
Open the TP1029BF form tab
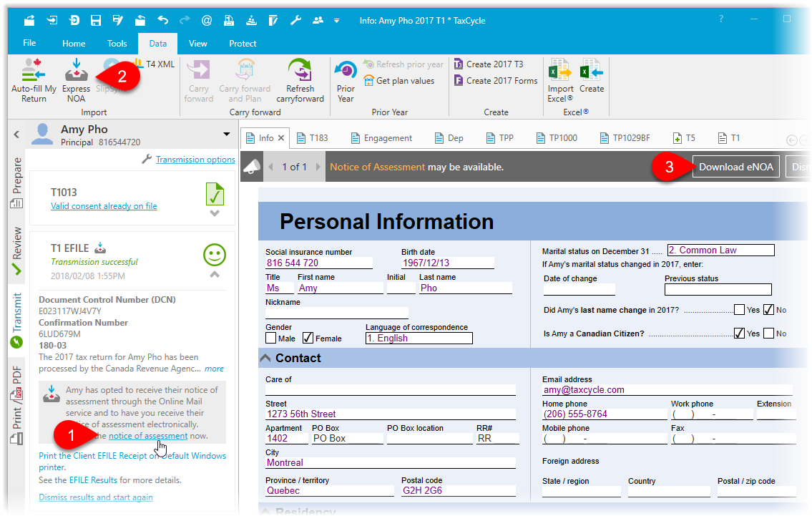point(625,138)
